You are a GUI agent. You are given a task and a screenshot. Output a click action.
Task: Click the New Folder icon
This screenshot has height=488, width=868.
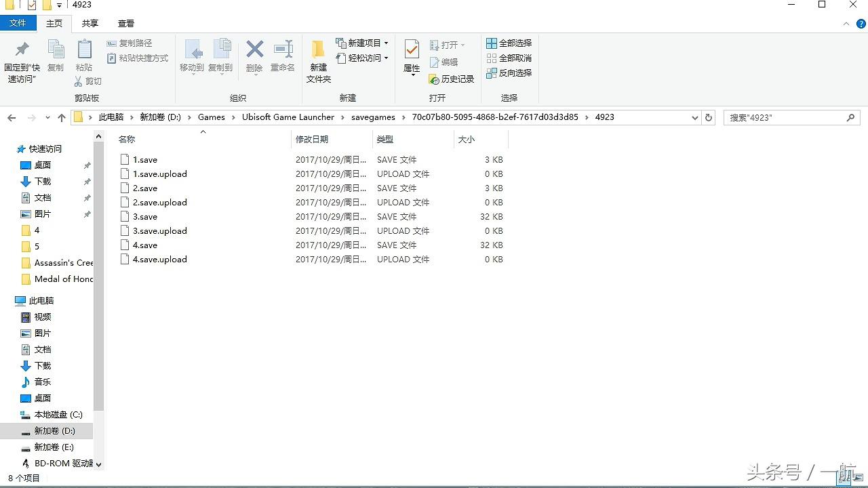[x=318, y=51]
